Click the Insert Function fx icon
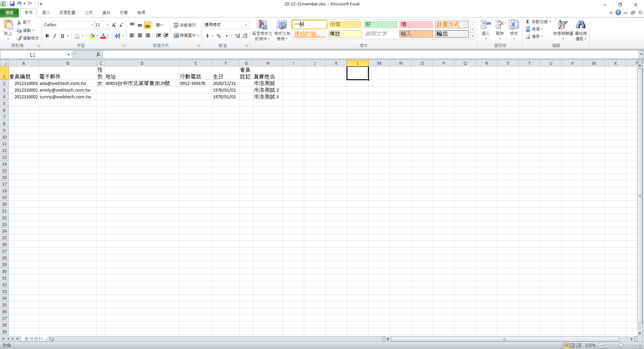The width and height of the screenshot is (644, 349). click(98, 54)
